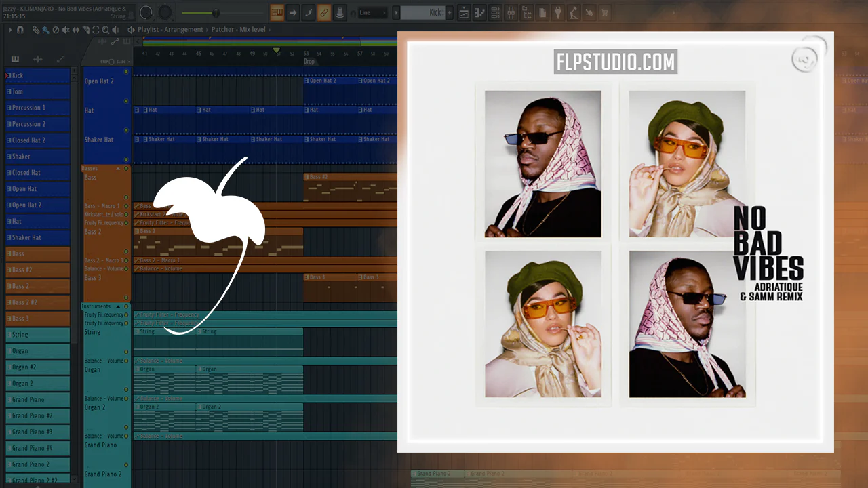Click the plus button next to pattern selector
The width and height of the screenshot is (868, 488).
click(450, 12)
